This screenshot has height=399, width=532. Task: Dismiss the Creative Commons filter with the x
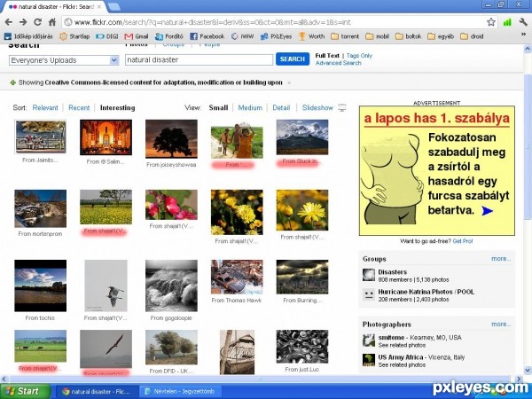coord(289,82)
